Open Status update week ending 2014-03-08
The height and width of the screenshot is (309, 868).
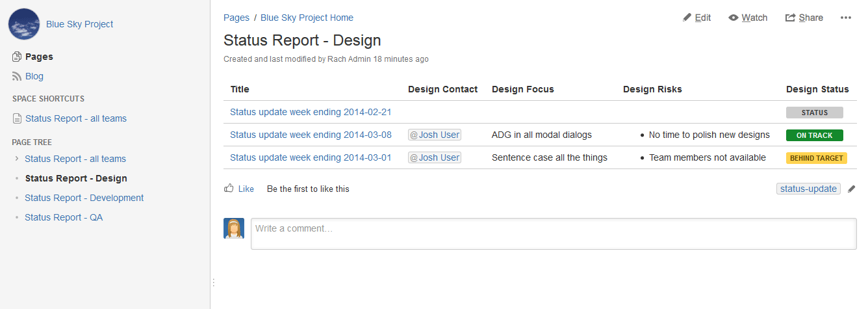point(311,135)
